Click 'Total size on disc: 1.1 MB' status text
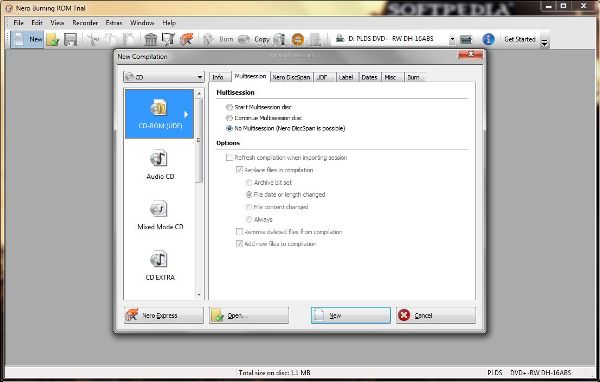The image size is (600, 382). tap(274, 372)
